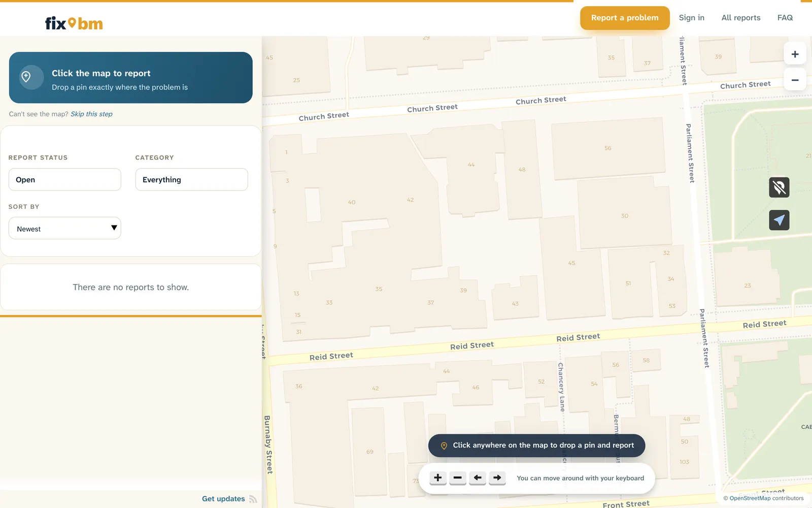Screen dimensions: 812x508
Task: Click the RSS feed icon
Action: click(253, 499)
